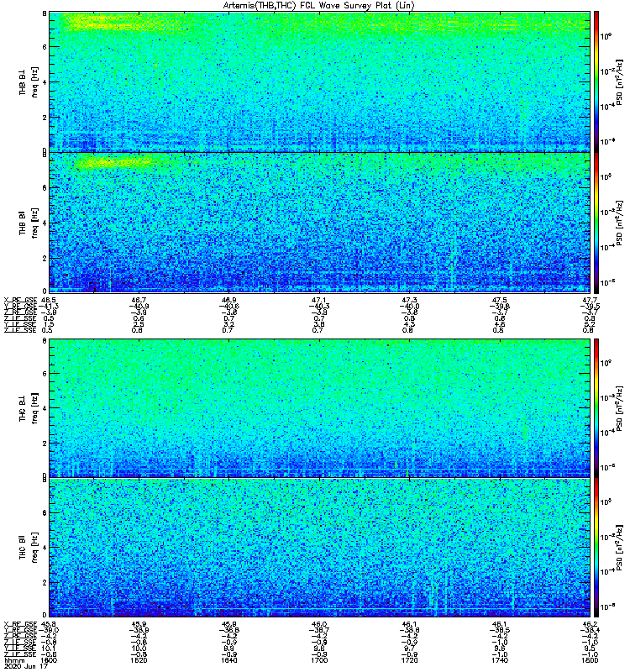Click the date label '2020 Jun 17'
Viewport: 630px width, 672px height.
[25, 666]
